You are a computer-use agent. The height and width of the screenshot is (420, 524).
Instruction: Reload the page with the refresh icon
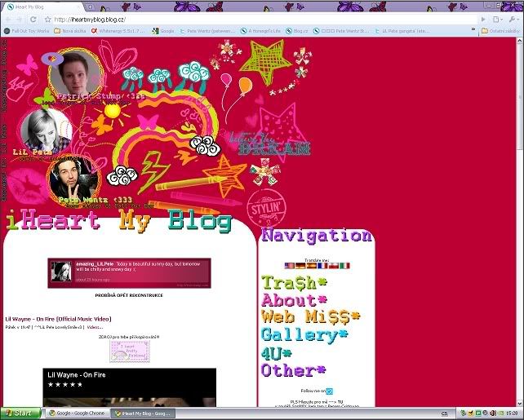click(x=33, y=19)
